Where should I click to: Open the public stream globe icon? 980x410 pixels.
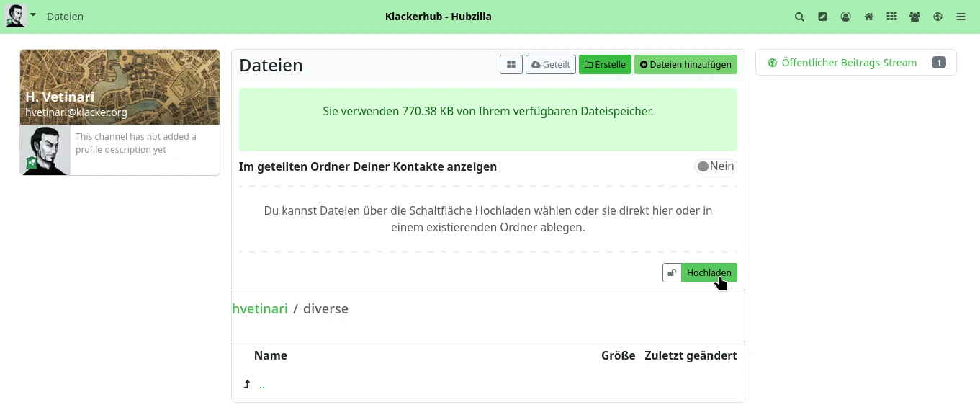coord(938,17)
